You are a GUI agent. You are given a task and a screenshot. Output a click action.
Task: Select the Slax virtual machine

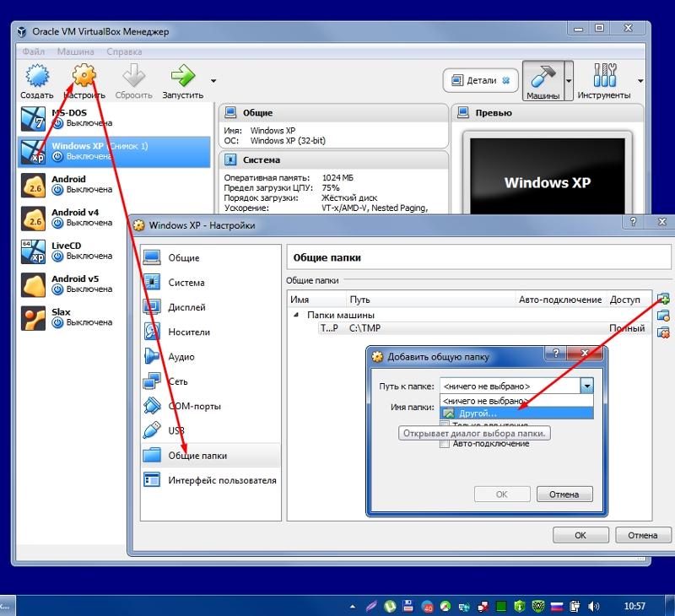73,317
